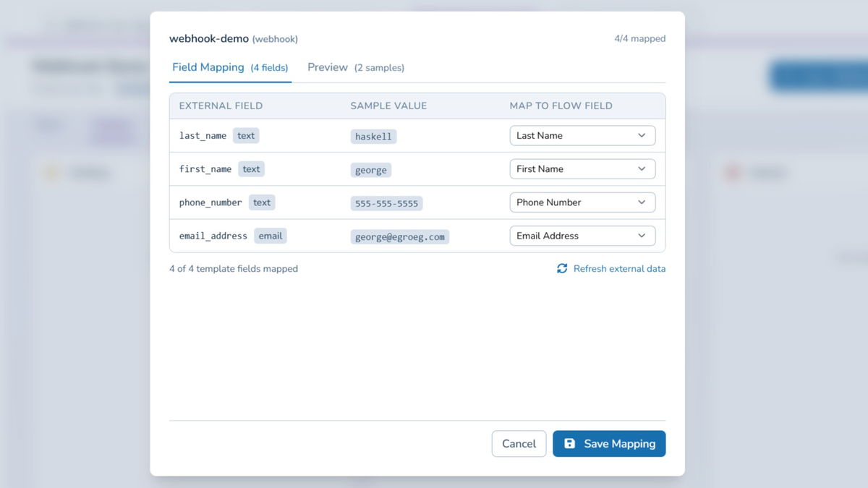This screenshot has width=868, height=488.
Task: Open the Email Address mapping dropdown
Action: coord(582,236)
